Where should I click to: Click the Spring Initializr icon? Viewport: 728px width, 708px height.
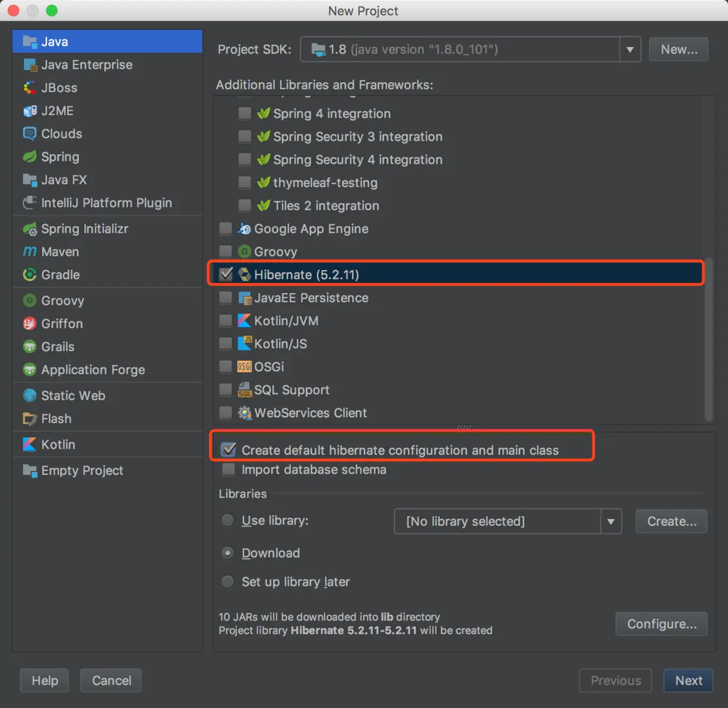click(29, 228)
